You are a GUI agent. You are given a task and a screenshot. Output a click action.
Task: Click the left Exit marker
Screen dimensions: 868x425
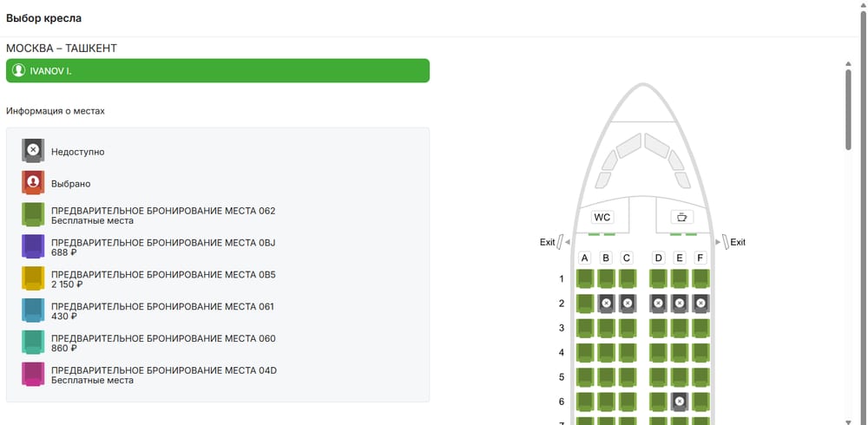coord(551,242)
